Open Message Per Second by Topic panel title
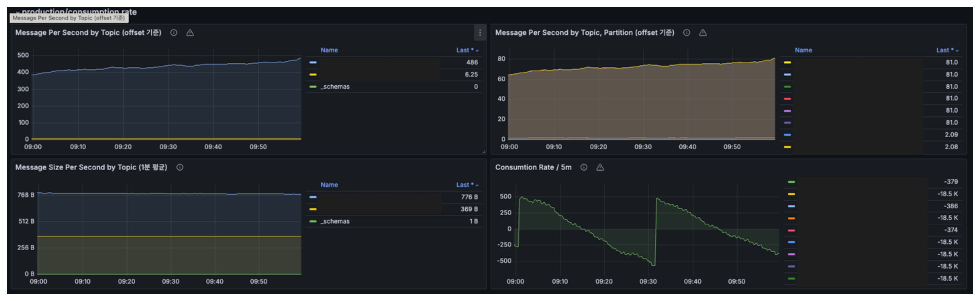The image size is (980, 301). (x=88, y=33)
